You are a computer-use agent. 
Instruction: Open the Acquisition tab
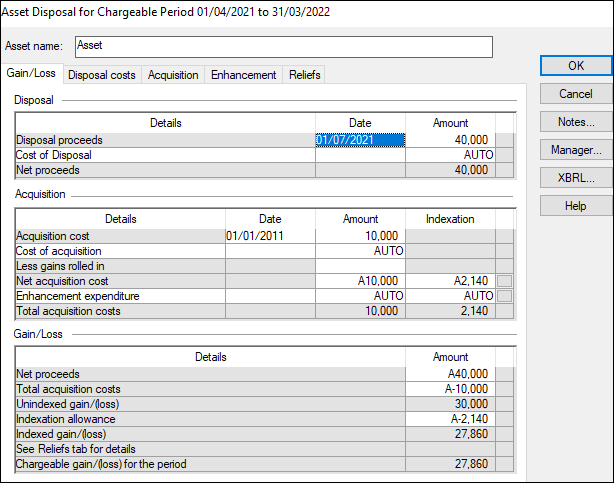pyautogui.click(x=173, y=75)
